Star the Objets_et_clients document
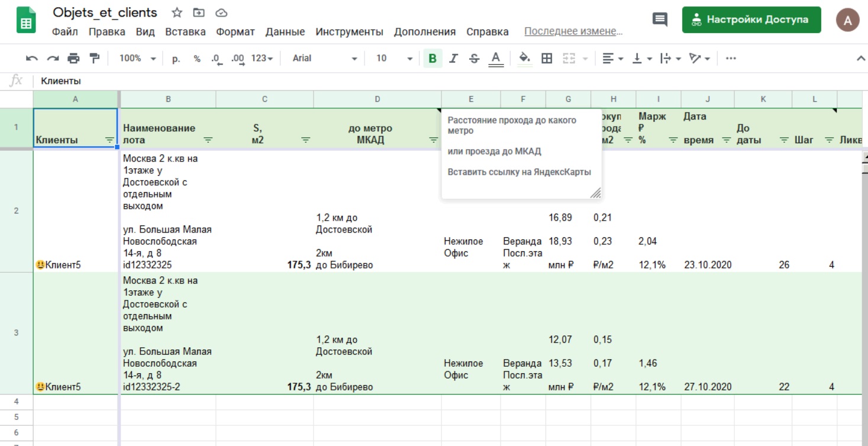Image resolution: width=868 pixels, height=446 pixels. point(177,12)
